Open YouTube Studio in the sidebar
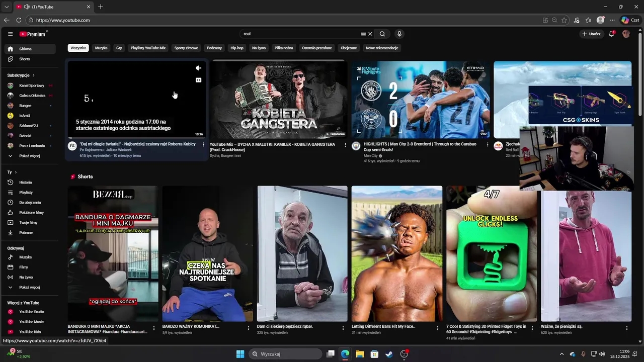This screenshot has width=644, height=362. [x=31, y=312]
